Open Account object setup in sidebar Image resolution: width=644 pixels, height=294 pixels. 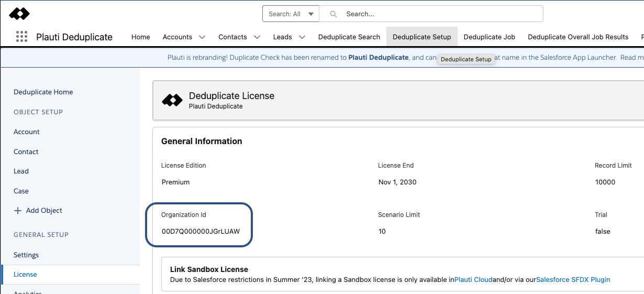(27, 132)
